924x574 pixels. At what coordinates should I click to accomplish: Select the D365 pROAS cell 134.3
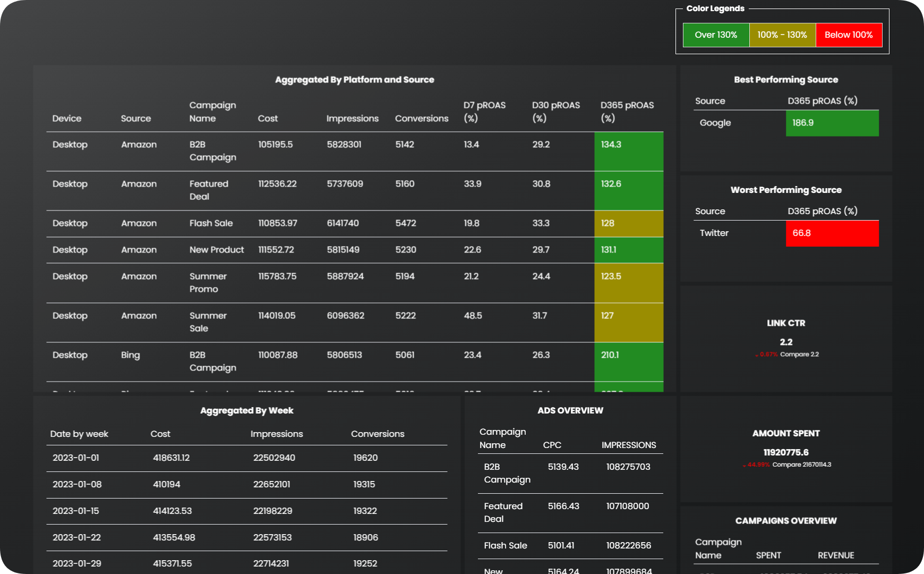pos(629,151)
